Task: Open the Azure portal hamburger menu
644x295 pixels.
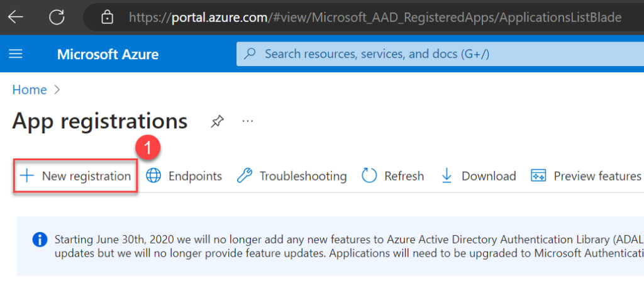Action: point(16,54)
